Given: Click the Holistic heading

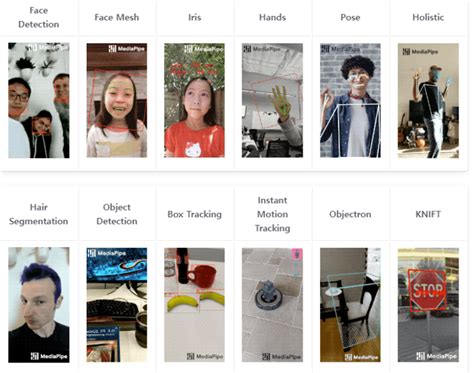Looking at the screenshot, I should 428,17.
